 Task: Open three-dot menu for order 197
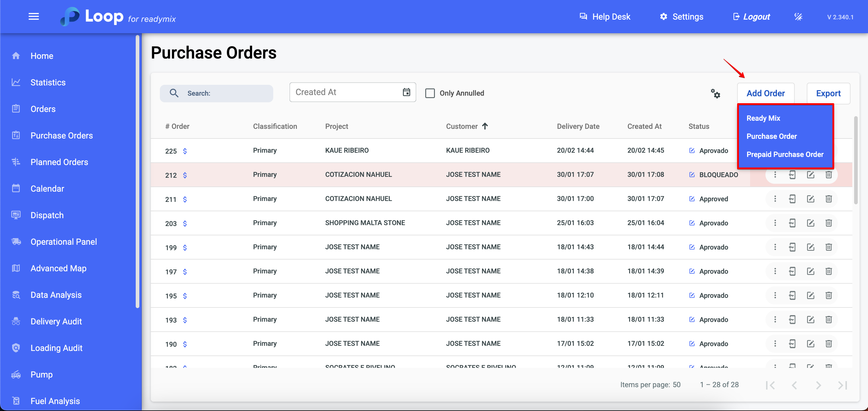tap(775, 271)
